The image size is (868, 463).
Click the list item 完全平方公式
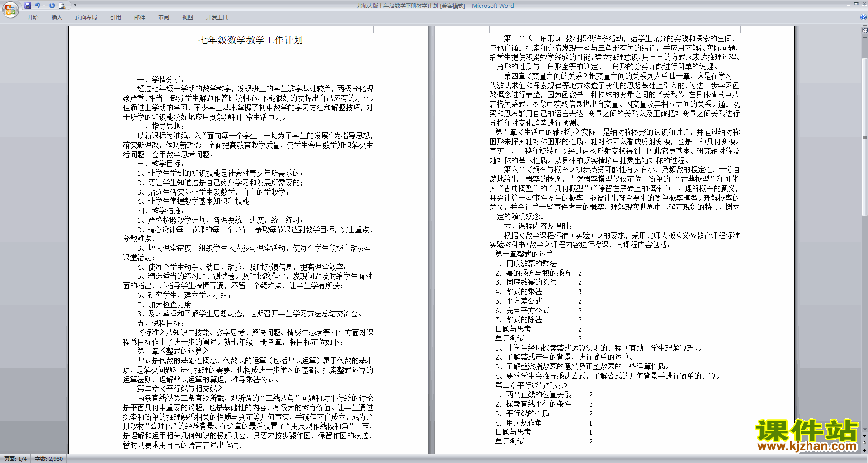click(528, 310)
